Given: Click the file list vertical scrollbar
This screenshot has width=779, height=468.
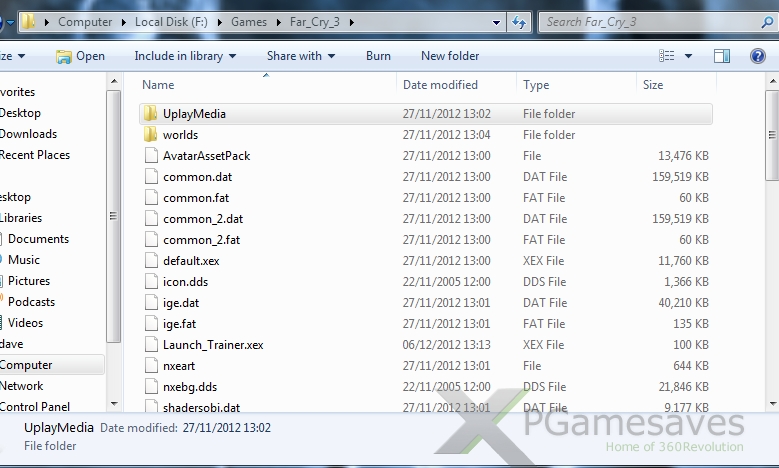Looking at the screenshot, I should pos(771,250).
